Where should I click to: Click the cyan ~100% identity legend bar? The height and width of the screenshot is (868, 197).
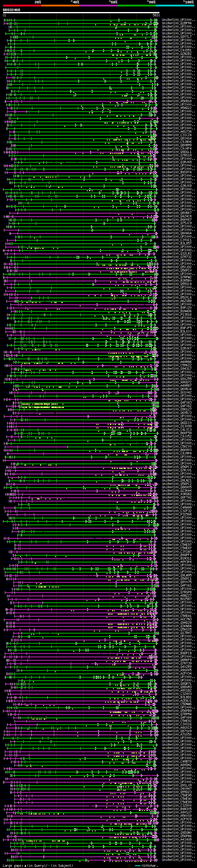coord(175,6)
